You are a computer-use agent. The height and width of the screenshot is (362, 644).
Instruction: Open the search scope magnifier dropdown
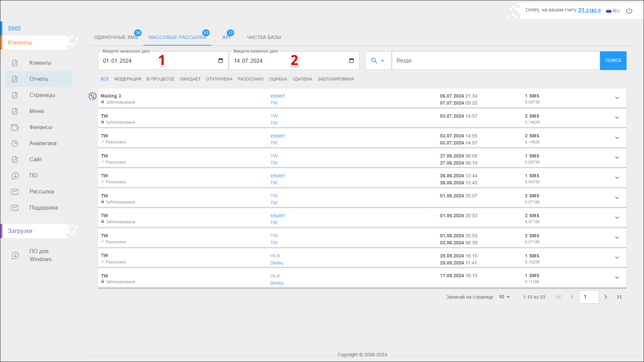pyautogui.click(x=378, y=61)
